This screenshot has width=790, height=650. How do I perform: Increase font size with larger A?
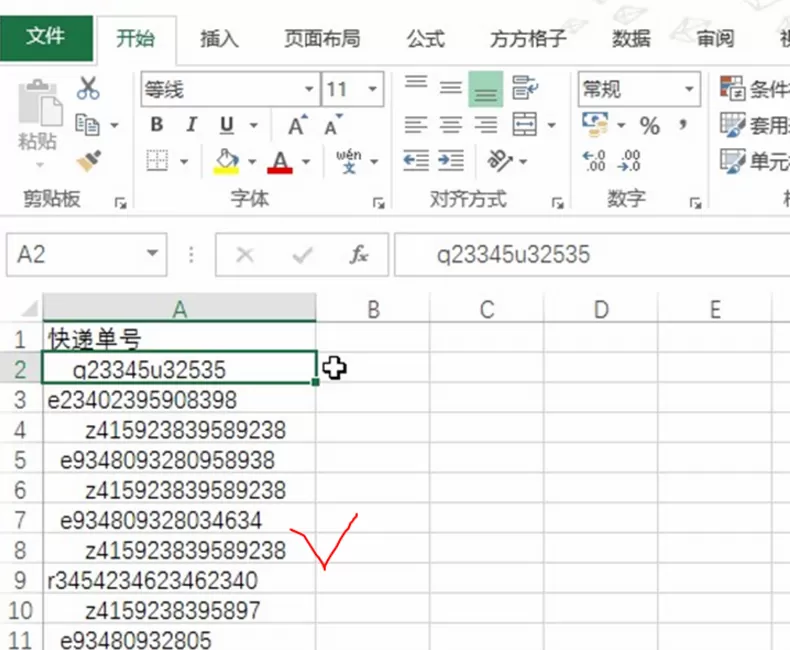pyautogui.click(x=298, y=124)
